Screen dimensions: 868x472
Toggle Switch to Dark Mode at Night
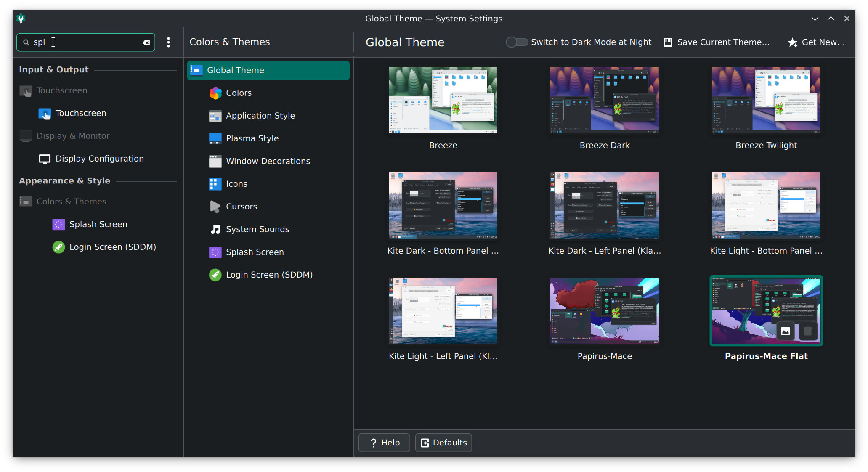click(x=517, y=42)
